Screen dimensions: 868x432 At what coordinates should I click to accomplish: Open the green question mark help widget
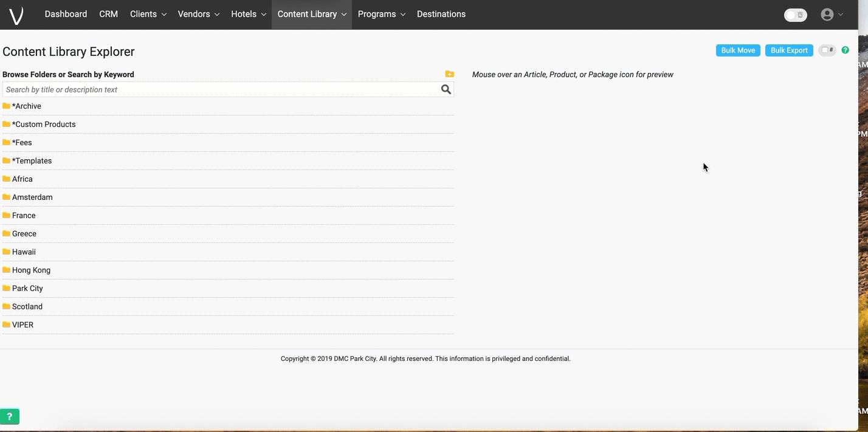click(x=9, y=417)
